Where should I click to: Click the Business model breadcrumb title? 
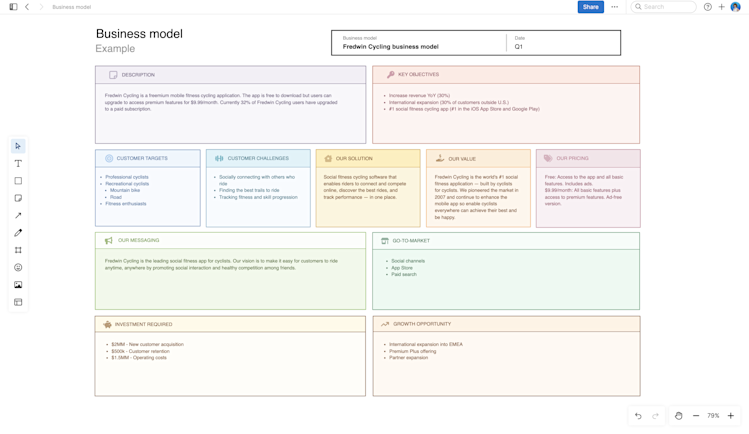[72, 7]
